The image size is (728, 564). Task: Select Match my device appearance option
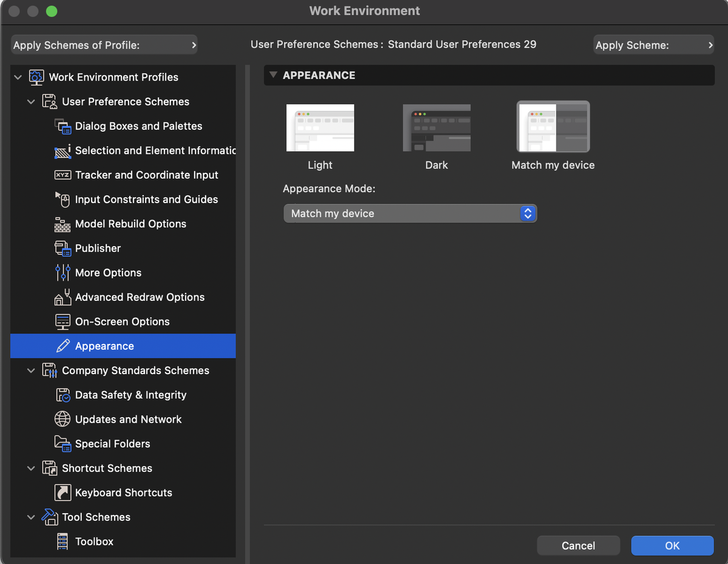click(553, 127)
